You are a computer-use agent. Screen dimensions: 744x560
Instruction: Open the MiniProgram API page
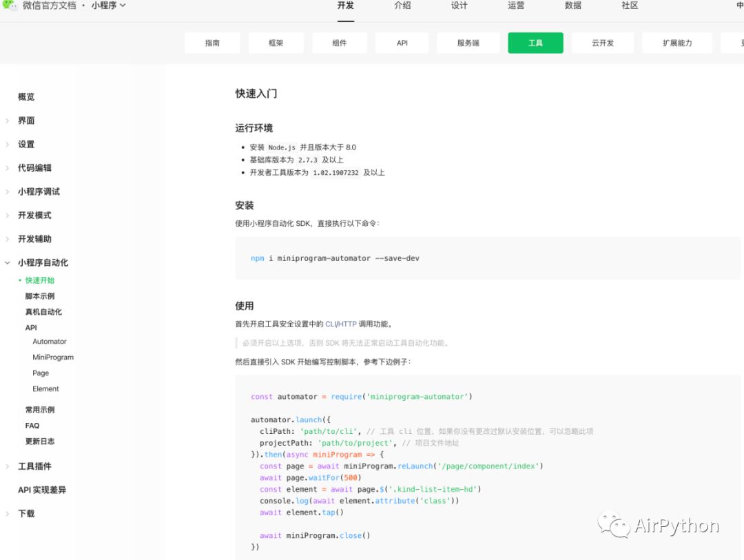tap(53, 357)
